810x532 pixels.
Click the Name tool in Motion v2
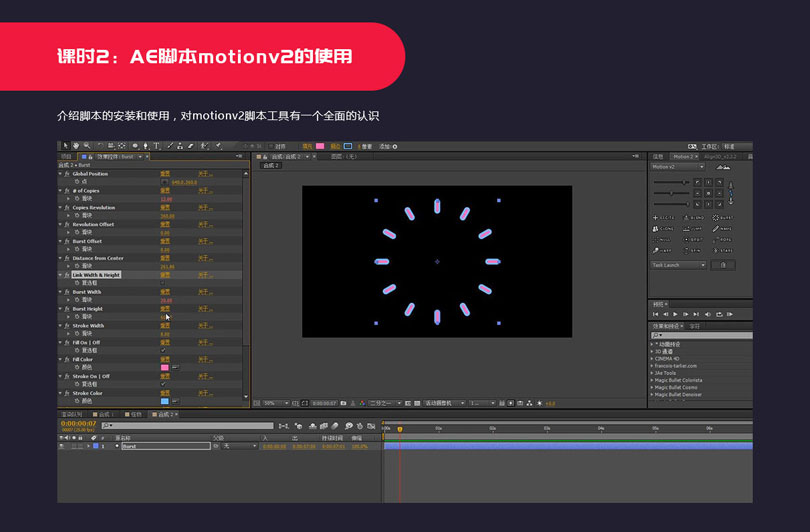click(x=722, y=229)
